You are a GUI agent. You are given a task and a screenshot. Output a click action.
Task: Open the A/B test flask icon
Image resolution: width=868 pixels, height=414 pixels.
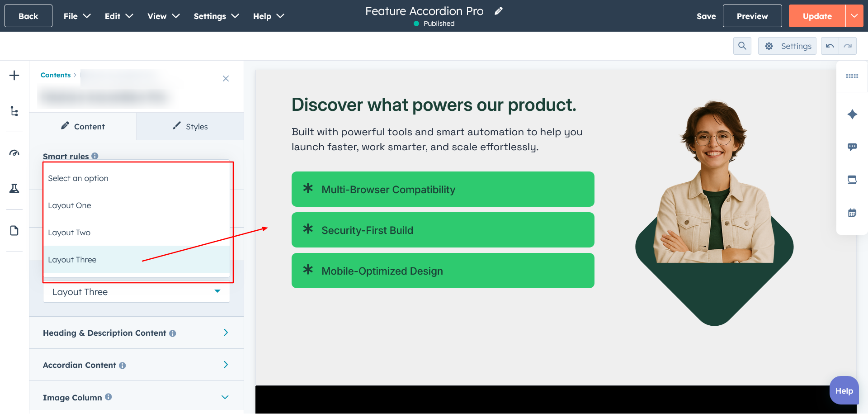(x=14, y=189)
